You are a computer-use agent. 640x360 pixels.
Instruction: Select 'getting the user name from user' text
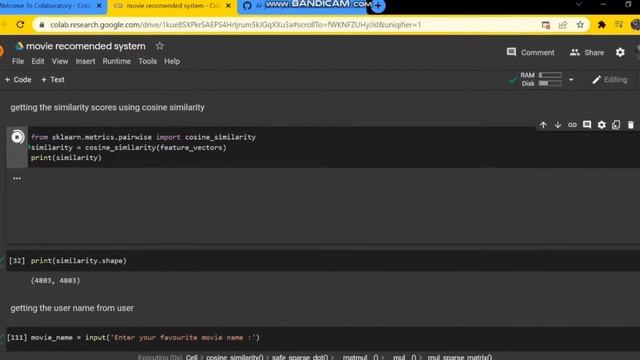pyautogui.click(x=72, y=308)
